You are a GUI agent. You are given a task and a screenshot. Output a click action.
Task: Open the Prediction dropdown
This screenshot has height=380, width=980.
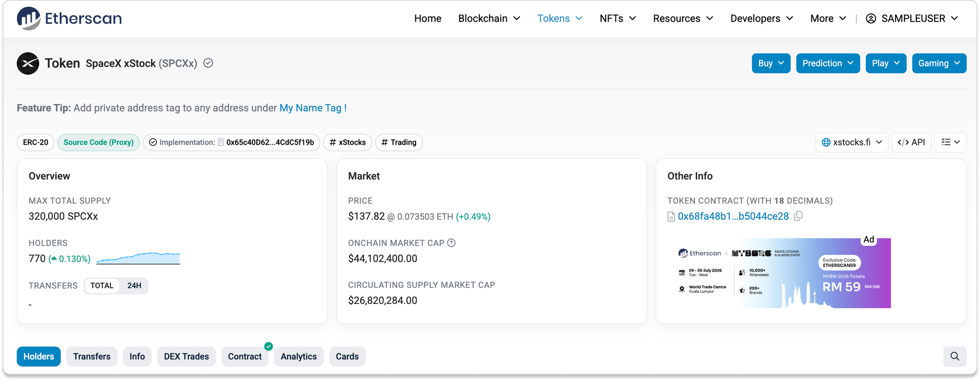[x=828, y=63]
